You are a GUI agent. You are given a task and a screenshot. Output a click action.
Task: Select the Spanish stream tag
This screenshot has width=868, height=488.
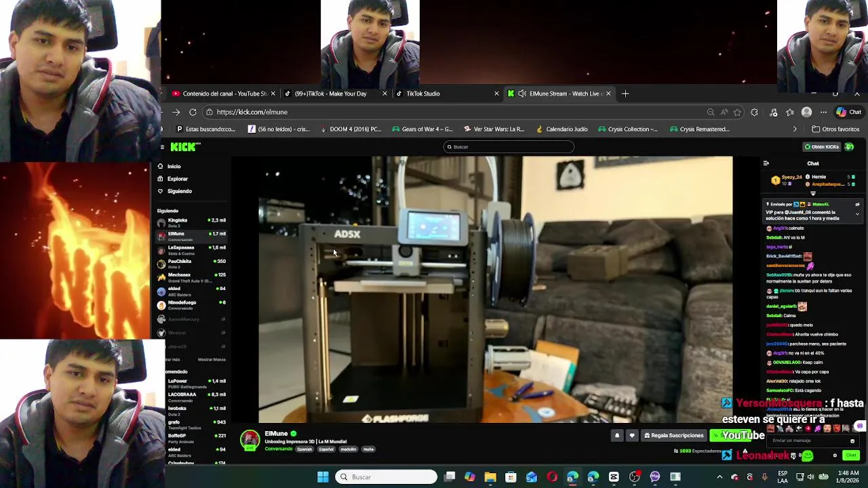tap(304, 449)
